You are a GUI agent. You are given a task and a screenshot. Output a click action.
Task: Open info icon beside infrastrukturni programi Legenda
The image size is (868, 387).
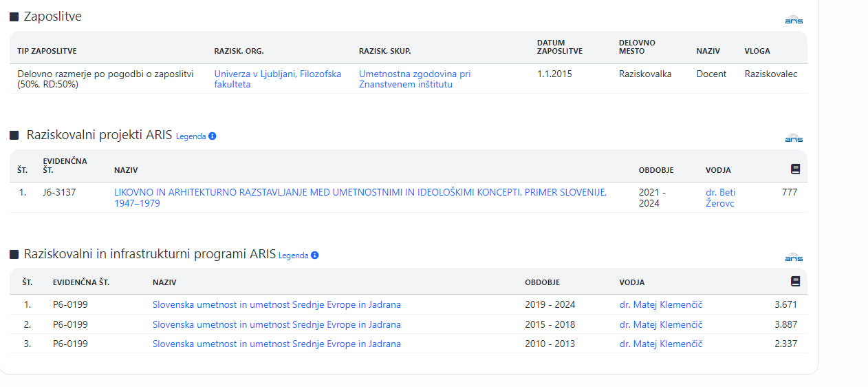315,255
